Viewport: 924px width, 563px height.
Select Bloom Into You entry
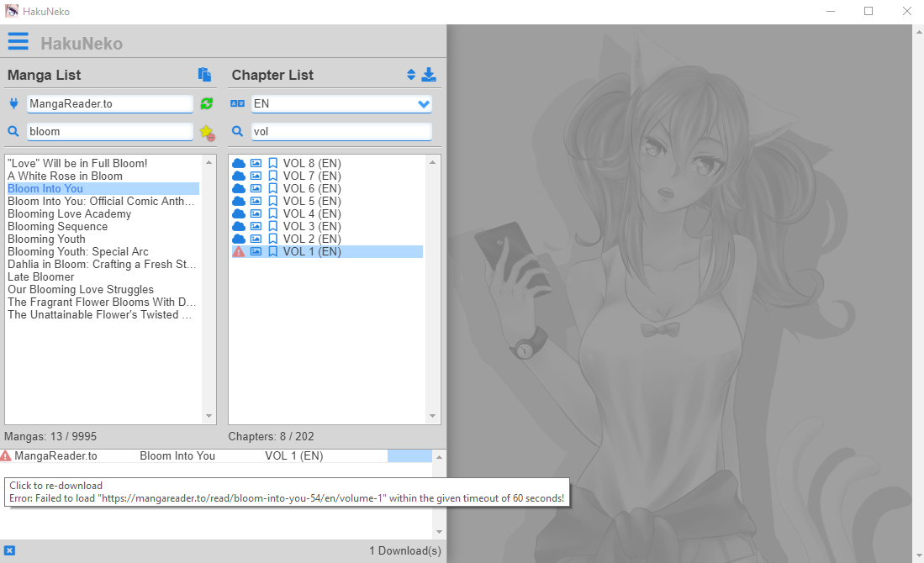click(45, 188)
